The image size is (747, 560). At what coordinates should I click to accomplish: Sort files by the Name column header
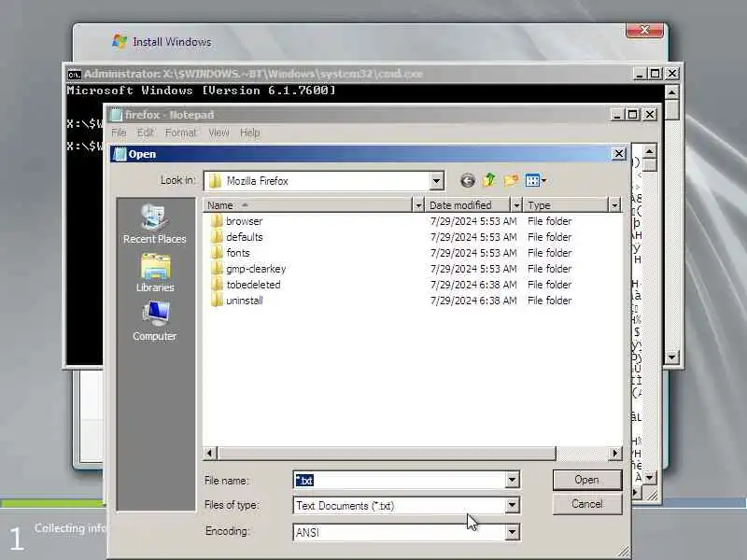pyautogui.click(x=308, y=205)
